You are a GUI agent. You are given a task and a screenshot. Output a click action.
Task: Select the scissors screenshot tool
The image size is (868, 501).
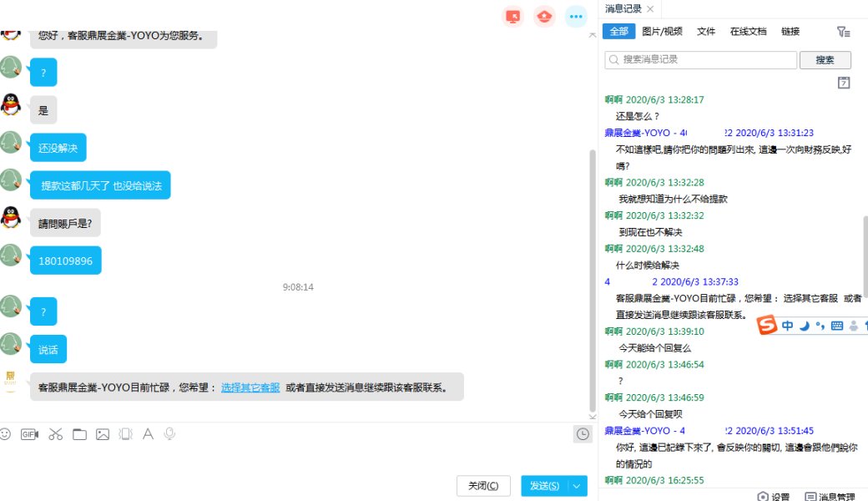click(x=55, y=434)
